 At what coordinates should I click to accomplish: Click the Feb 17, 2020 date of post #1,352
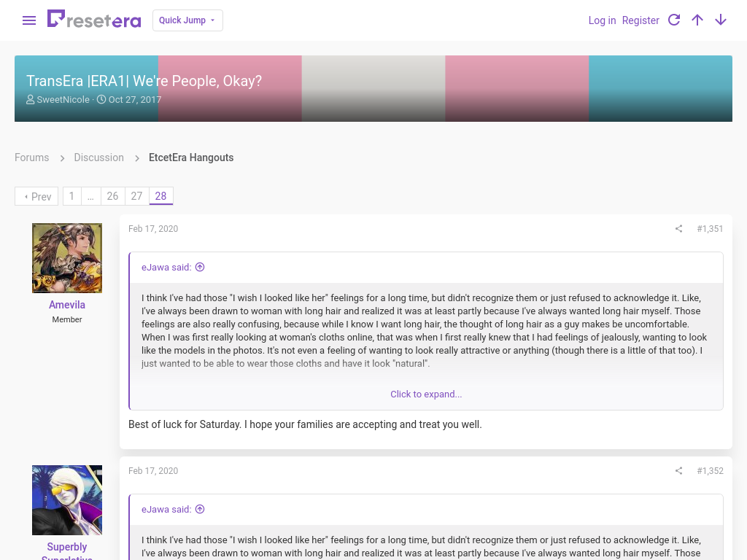(153, 471)
